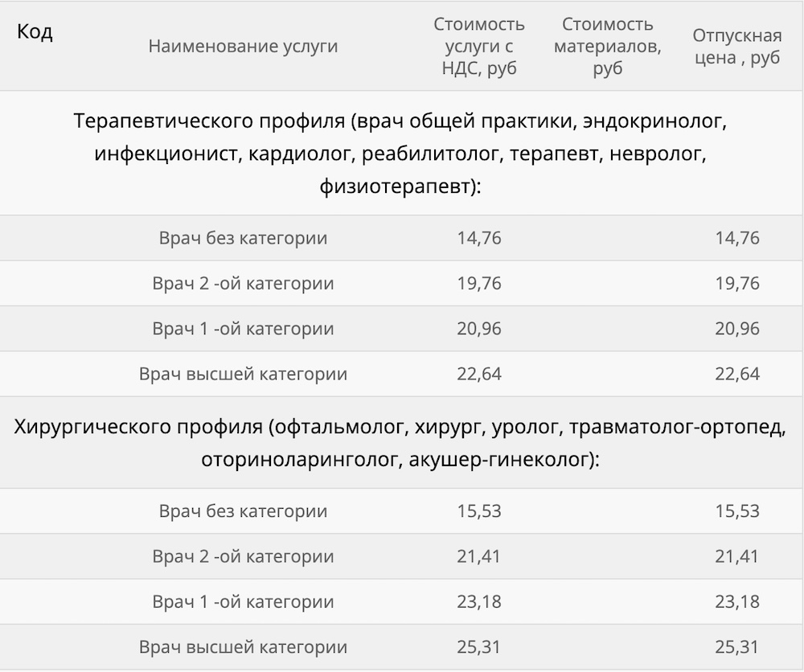Screen dimensions: 804x672
Task: Select therapeutic "Врач 1 -ой категории" row label
Action: click(x=243, y=329)
